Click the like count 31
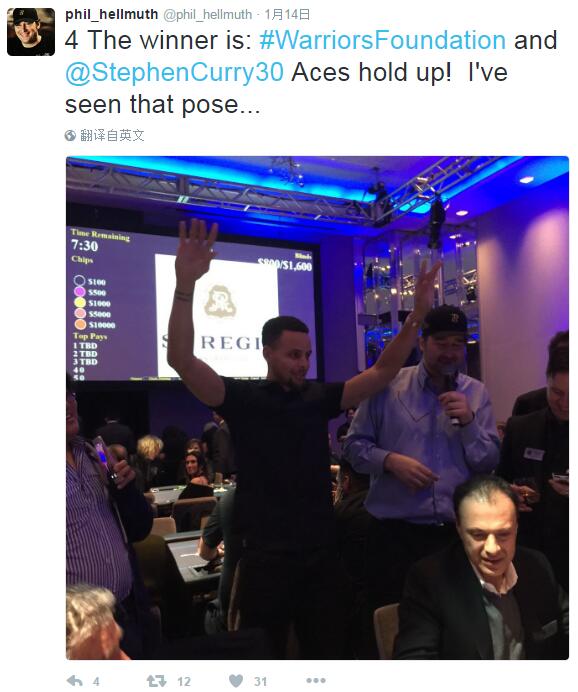 coord(260,681)
